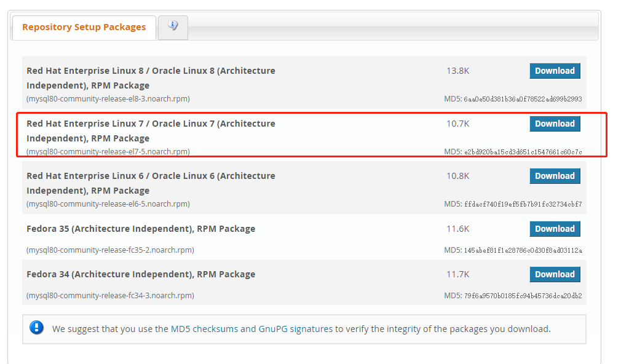Click the blue exclamation notice icon
The height and width of the screenshot is (364, 629).
(36, 328)
